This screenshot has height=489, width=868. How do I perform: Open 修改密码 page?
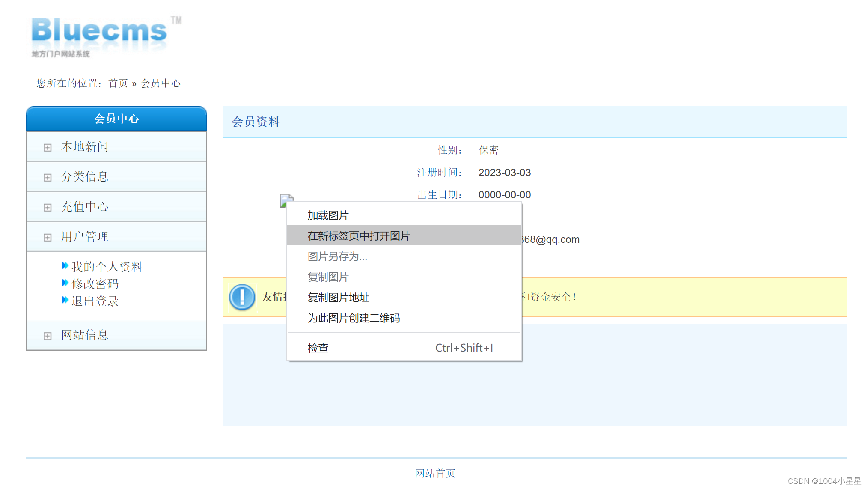pos(95,284)
